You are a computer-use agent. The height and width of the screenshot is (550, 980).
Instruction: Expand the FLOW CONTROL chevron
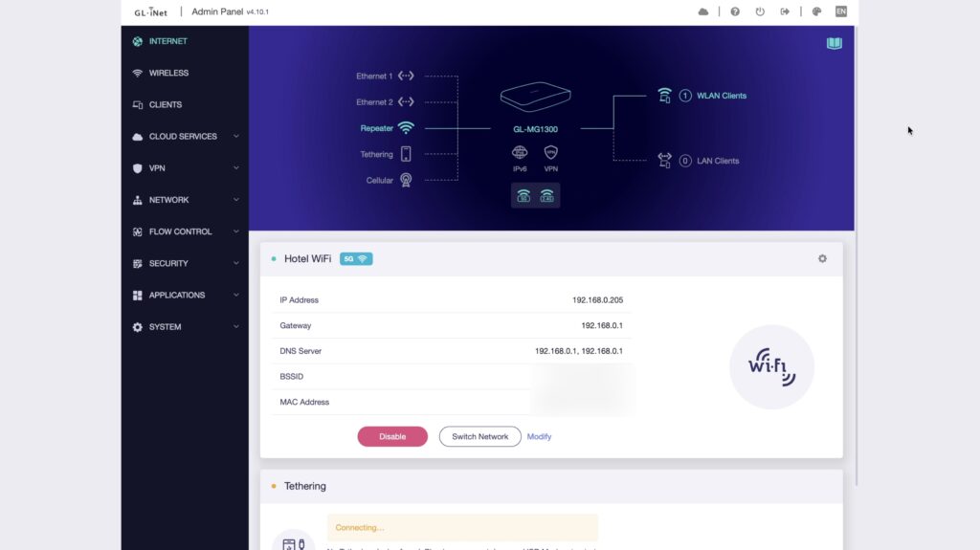coord(236,231)
